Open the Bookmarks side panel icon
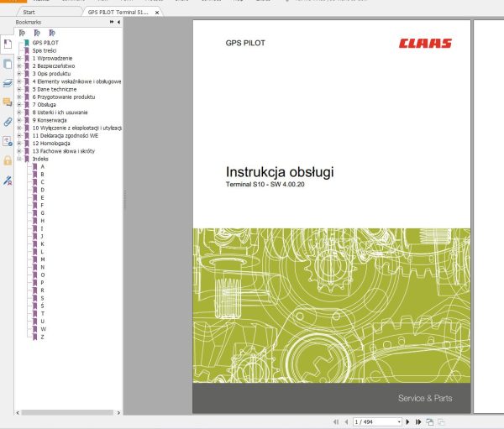504x429 pixels. pyautogui.click(x=8, y=44)
